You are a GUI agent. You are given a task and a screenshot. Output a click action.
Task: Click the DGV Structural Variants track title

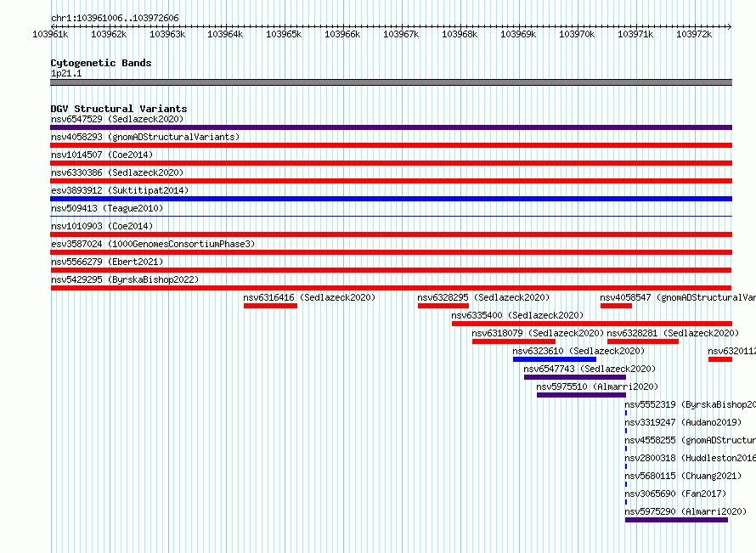[119, 109]
